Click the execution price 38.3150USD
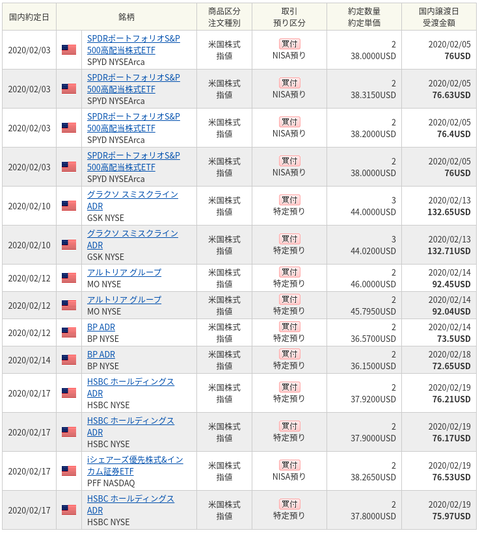The width and height of the screenshot is (480, 533). pyautogui.click(x=373, y=95)
